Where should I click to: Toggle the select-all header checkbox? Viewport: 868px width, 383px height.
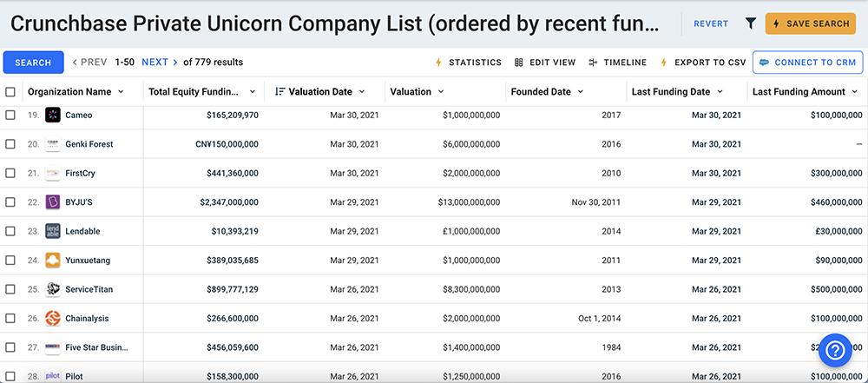pyautogui.click(x=10, y=92)
